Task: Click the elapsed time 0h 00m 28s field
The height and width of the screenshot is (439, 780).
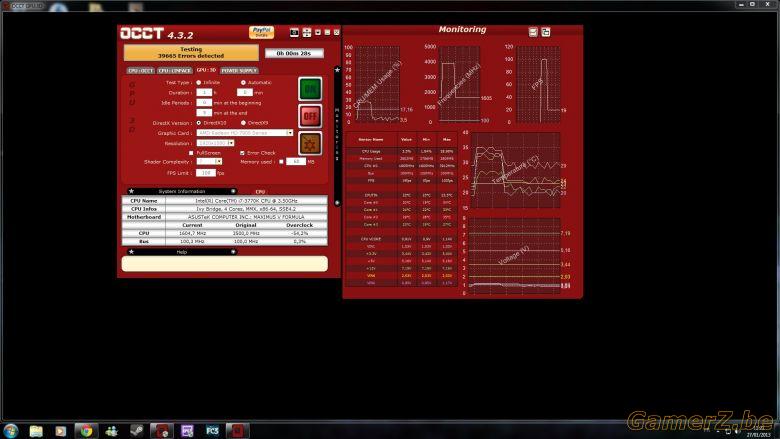Action: pos(294,53)
